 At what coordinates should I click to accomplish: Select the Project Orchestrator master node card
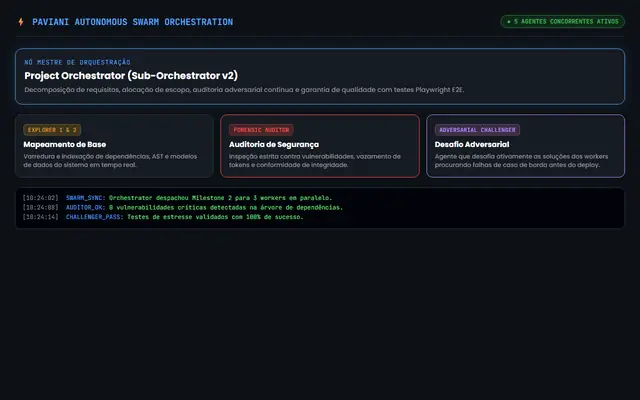click(320, 76)
